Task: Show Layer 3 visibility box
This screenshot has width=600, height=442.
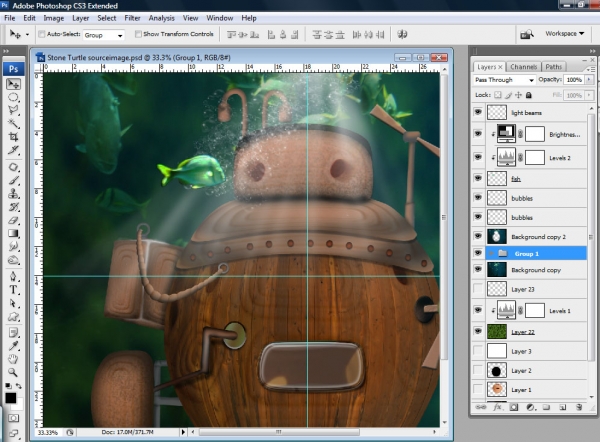Action: pyautogui.click(x=478, y=351)
